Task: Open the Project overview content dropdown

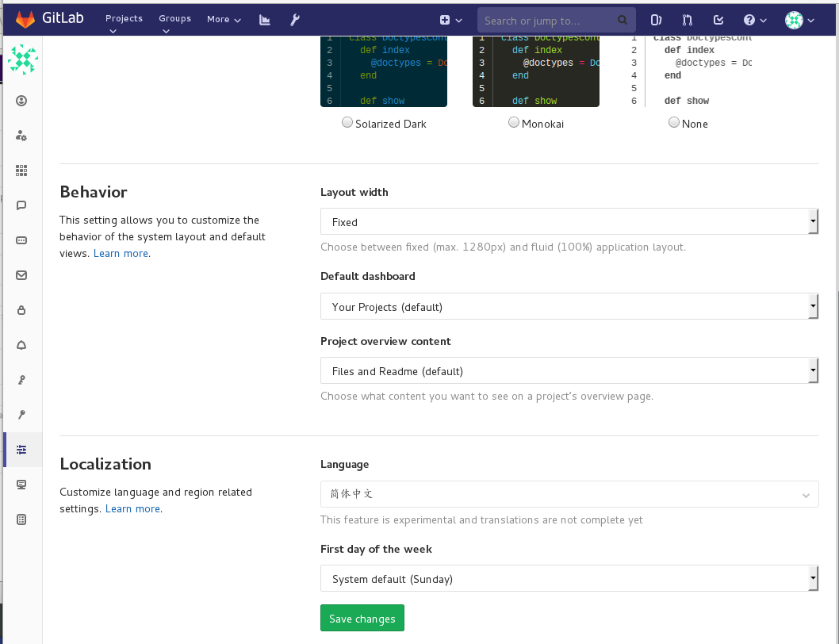Action: click(x=569, y=370)
